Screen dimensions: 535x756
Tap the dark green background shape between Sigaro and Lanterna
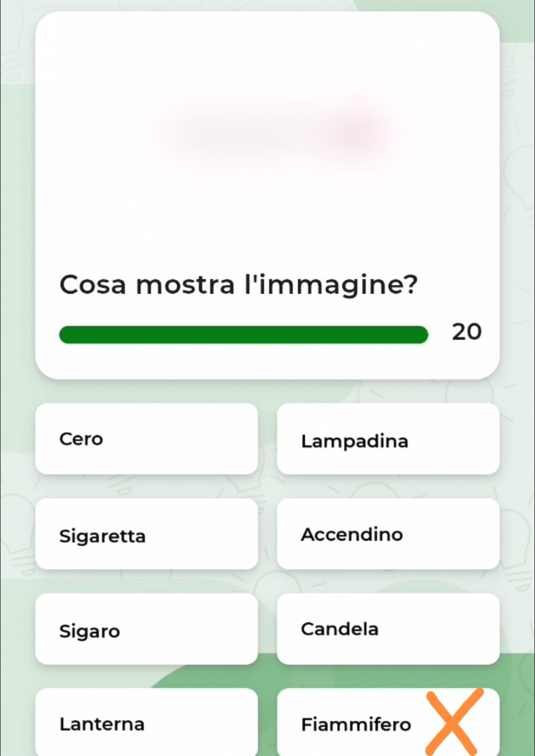[198, 676]
